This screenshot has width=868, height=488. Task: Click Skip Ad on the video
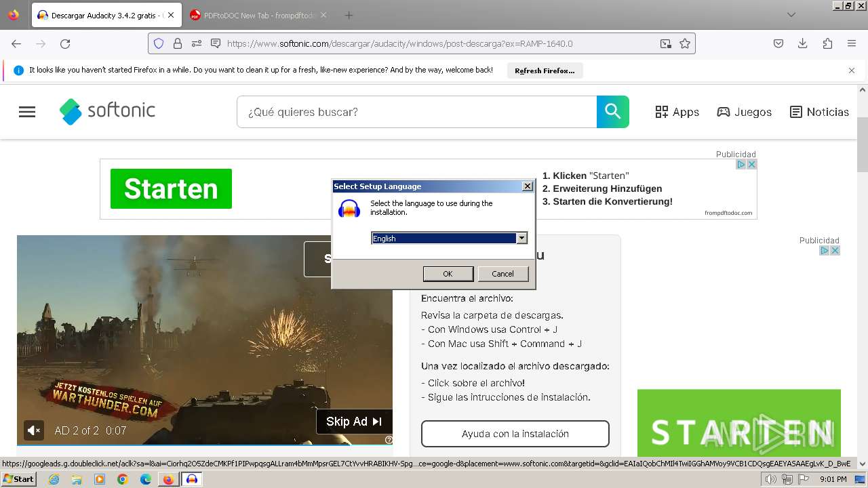coord(354,422)
